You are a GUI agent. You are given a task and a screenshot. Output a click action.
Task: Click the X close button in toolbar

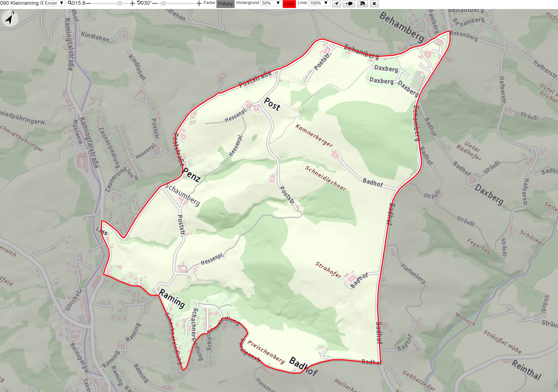point(374,4)
